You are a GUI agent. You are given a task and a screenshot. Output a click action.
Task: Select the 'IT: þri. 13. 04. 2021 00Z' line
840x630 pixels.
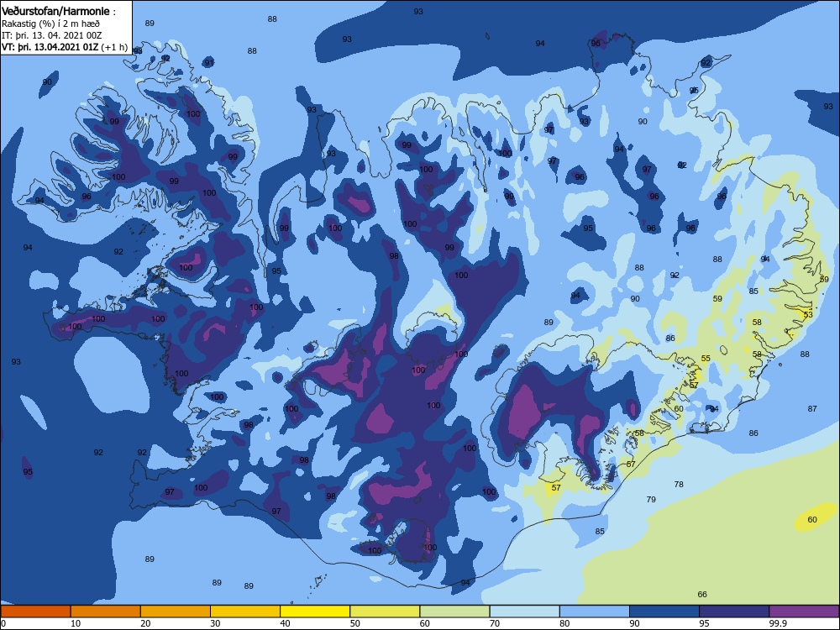tap(52, 35)
